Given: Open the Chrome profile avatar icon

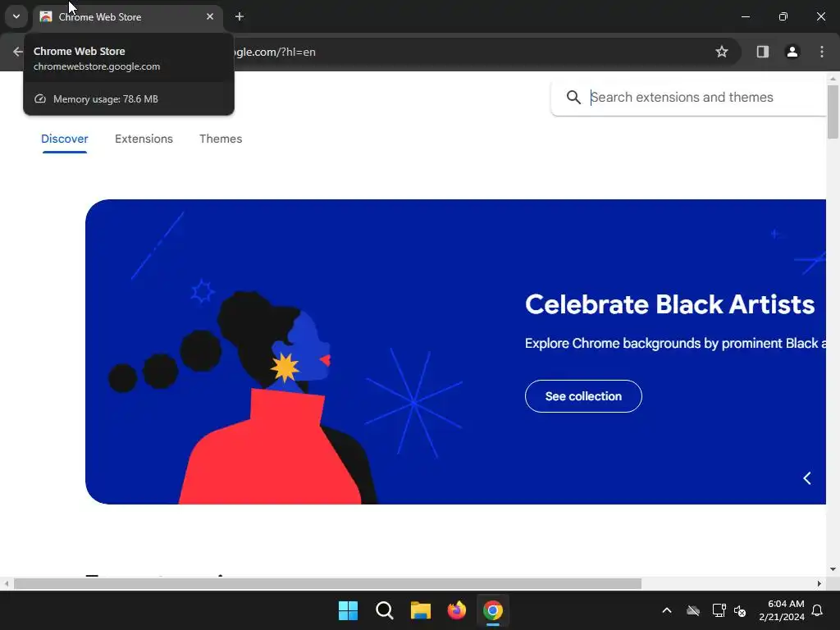Looking at the screenshot, I should pos(792,52).
